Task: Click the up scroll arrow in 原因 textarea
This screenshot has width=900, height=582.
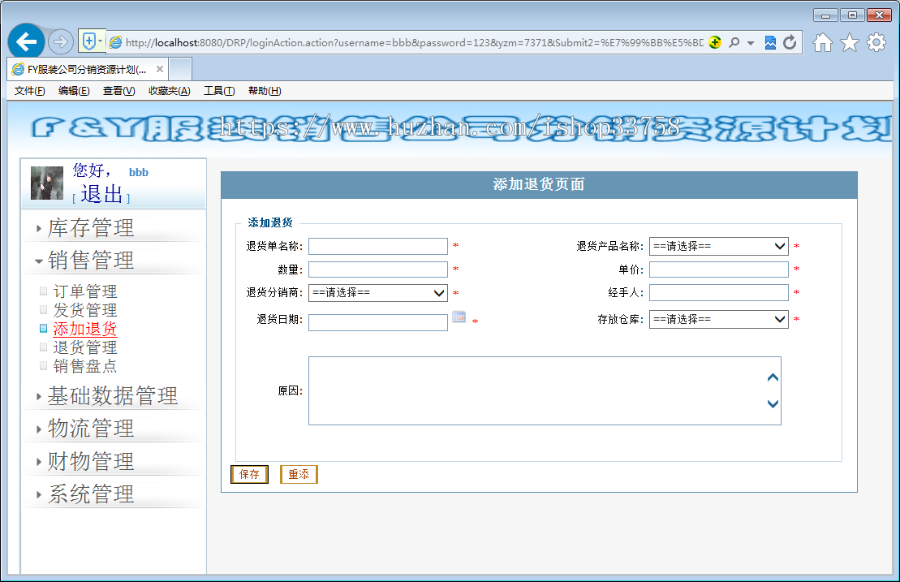Action: coord(771,377)
